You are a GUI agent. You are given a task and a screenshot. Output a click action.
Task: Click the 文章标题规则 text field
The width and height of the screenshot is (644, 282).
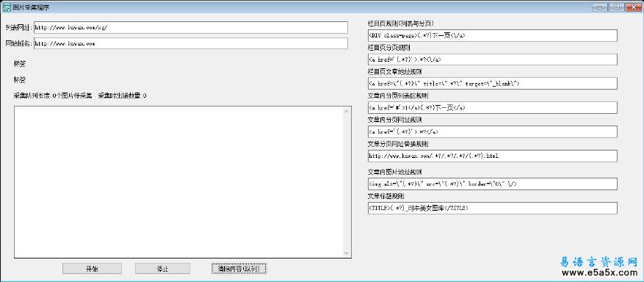click(493, 208)
